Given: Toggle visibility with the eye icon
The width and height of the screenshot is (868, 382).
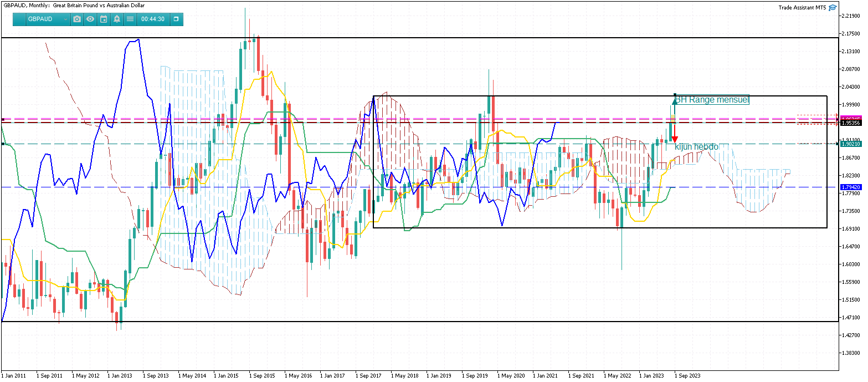Looking at the screenshot, I should coord(90,19).
